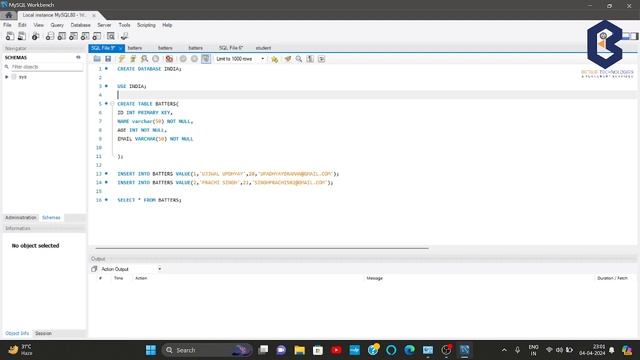The image size is (640, 360).
Task: Open the object inspector icon
Action: click(36, 36)
